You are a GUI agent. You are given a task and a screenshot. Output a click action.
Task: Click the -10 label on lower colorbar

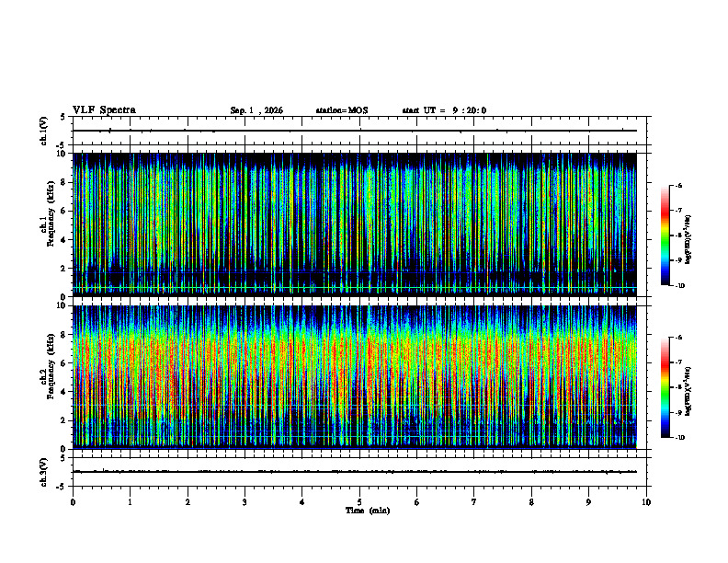[x=679, y=437]
